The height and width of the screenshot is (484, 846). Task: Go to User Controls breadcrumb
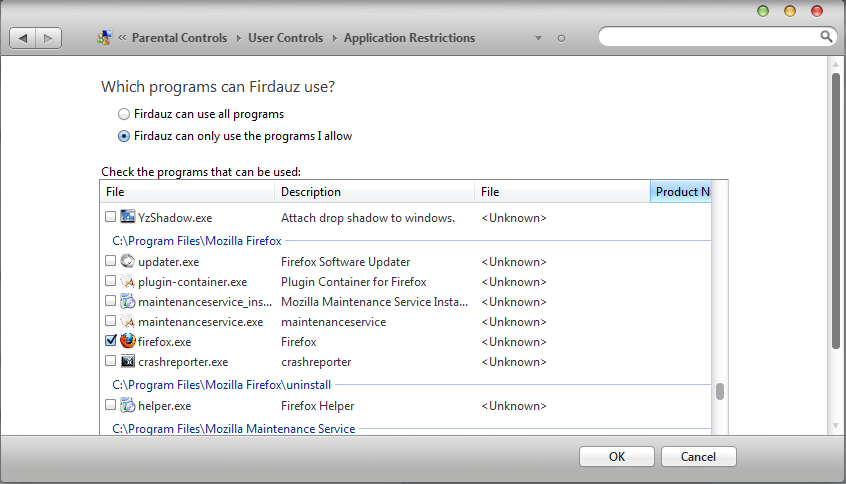pyautogui.click(x=285, y=38)
